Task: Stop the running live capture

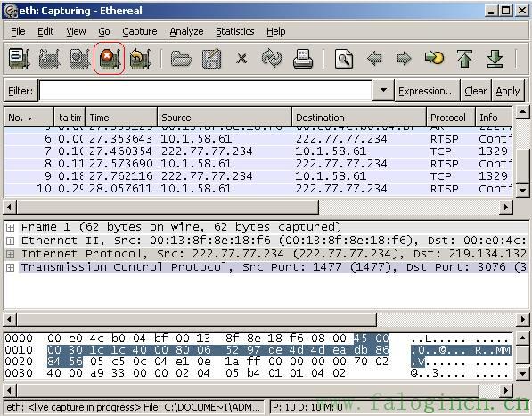Action: [110, 58]
